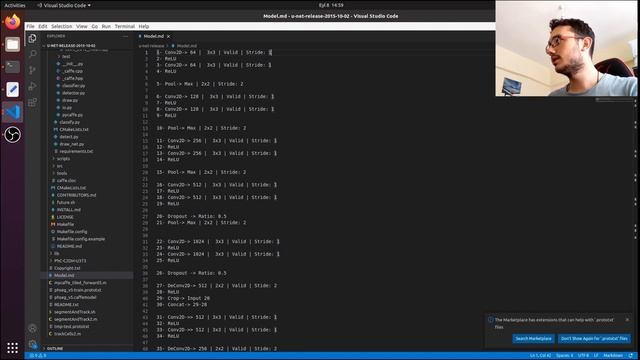The width and height of the screenshot is (640, 360).
Task: Open Activities overview in top bar
Action: pos(15,5)
